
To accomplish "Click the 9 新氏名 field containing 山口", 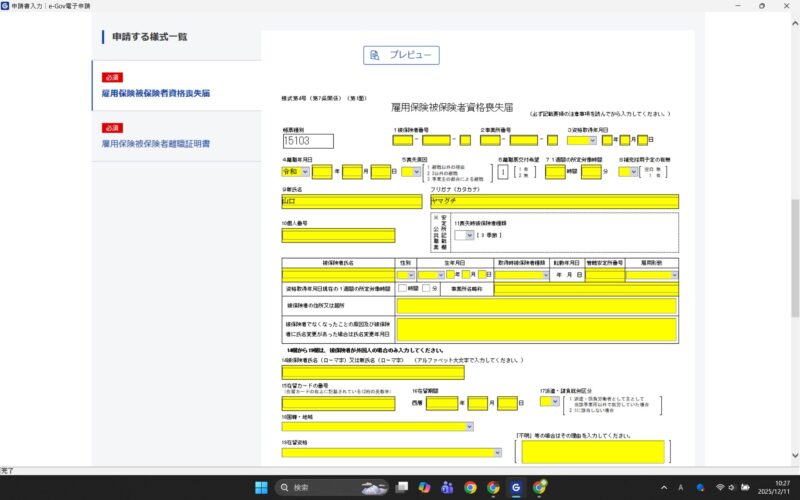I will pyautogui.click(x=352, y=202).
